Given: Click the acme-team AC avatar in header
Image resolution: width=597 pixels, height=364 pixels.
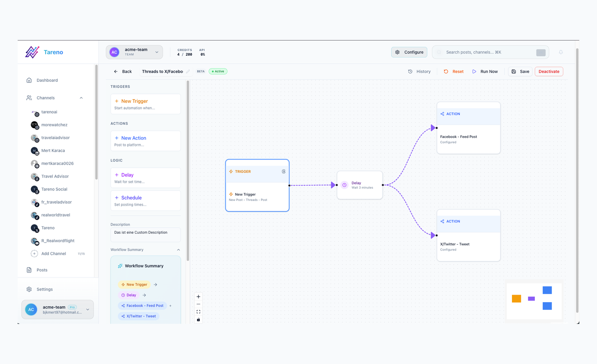Looking at the screenshot, I should (114, 52).
